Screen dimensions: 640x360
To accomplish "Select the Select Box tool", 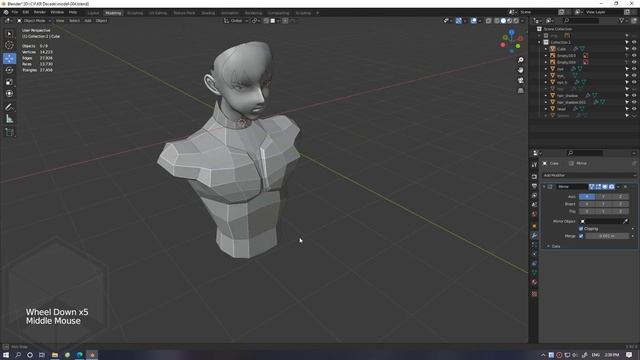I will [9, 34].
